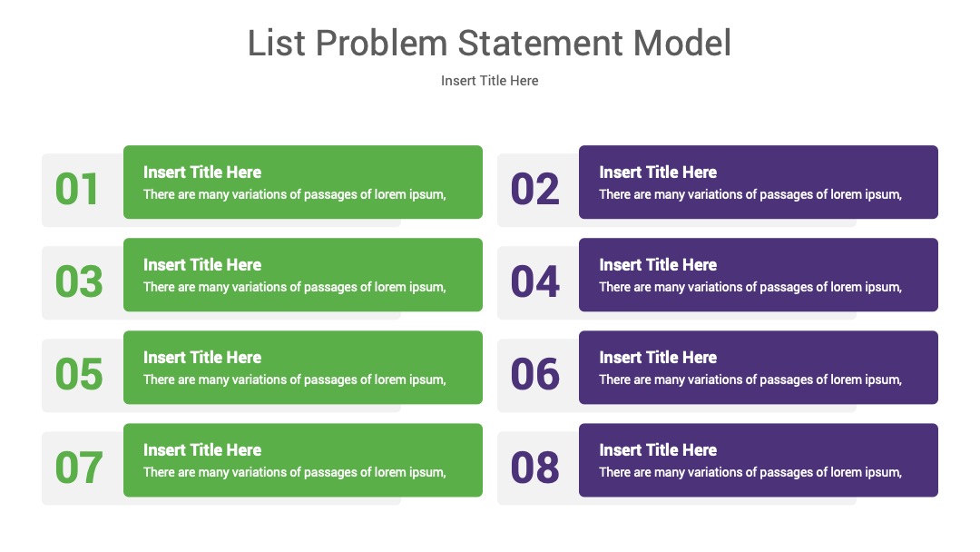Select the green number 01
This screenshot has height=552, width=980.
(76, 189)
